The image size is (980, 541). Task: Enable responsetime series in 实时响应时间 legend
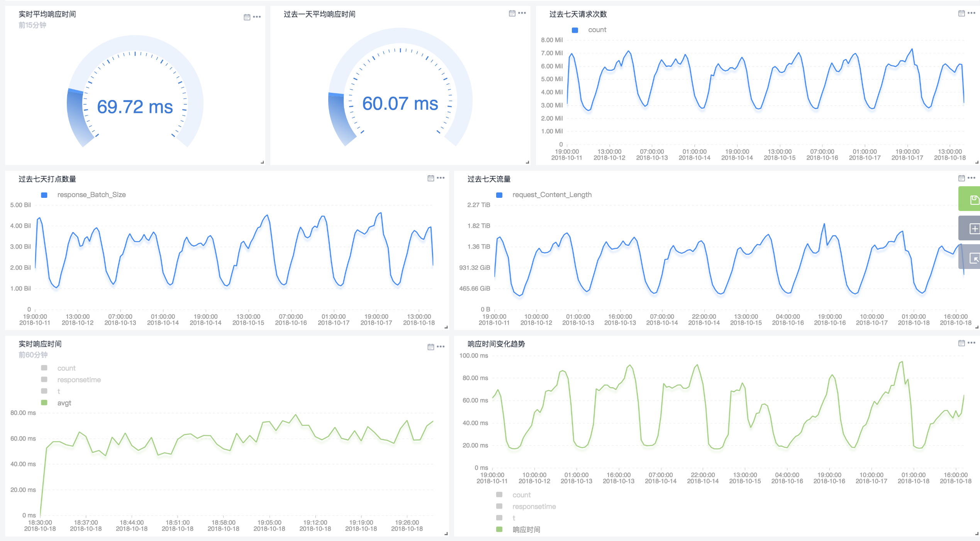pos(79,380)
